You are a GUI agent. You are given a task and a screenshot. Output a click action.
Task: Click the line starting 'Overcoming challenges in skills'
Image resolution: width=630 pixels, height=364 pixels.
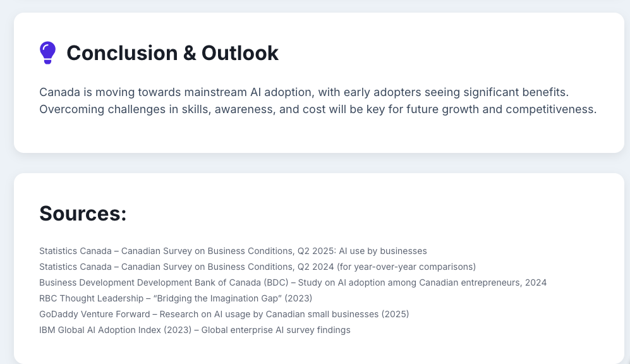click(x=318, y=109)
